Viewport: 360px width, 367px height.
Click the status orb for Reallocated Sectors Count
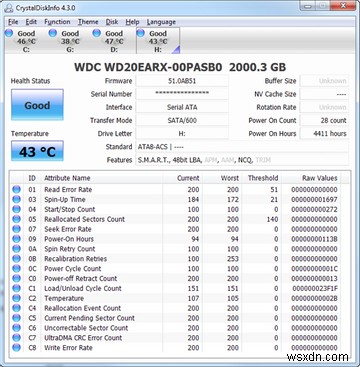[x=16, y=219]
